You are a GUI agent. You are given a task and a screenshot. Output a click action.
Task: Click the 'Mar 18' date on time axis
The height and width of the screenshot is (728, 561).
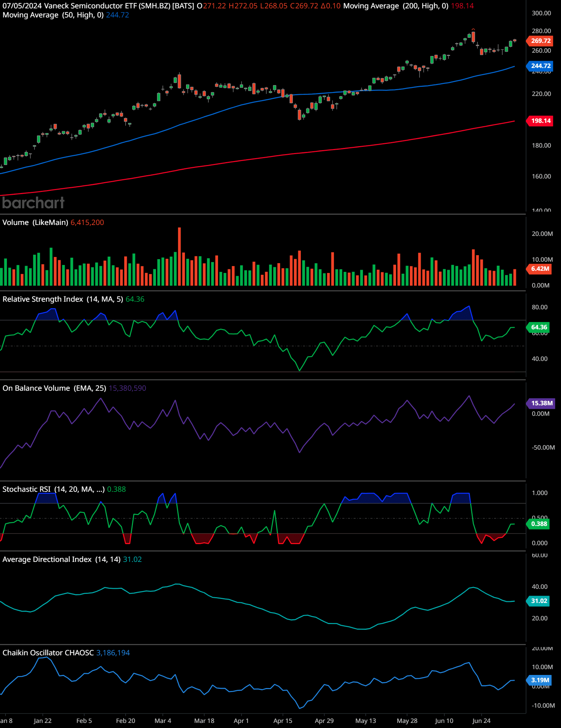(204, 721)
